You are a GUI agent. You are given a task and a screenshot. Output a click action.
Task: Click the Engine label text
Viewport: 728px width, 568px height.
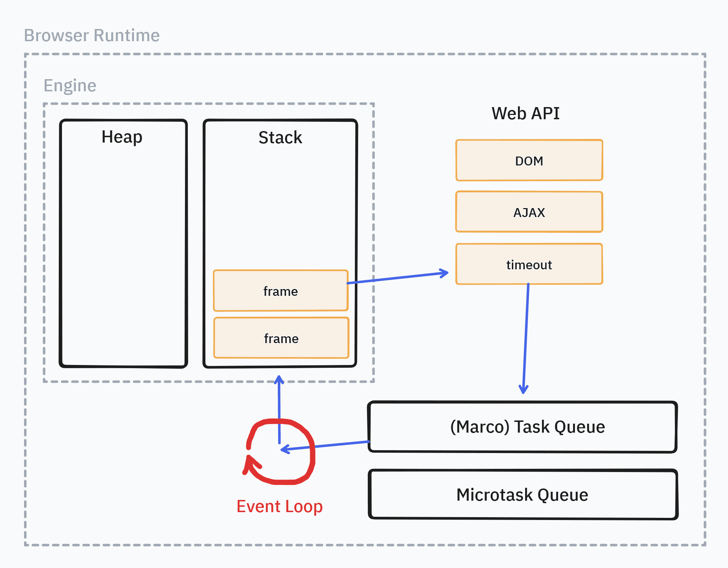[70, 86]
